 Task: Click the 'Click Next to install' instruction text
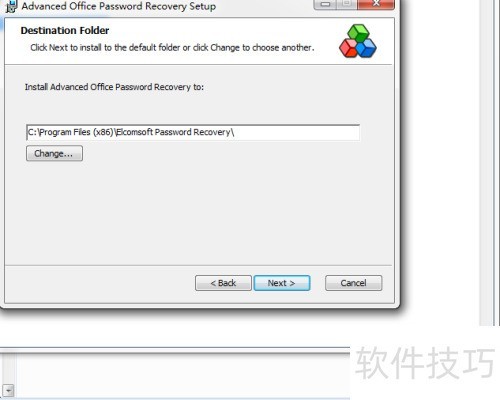click(172, 48)
